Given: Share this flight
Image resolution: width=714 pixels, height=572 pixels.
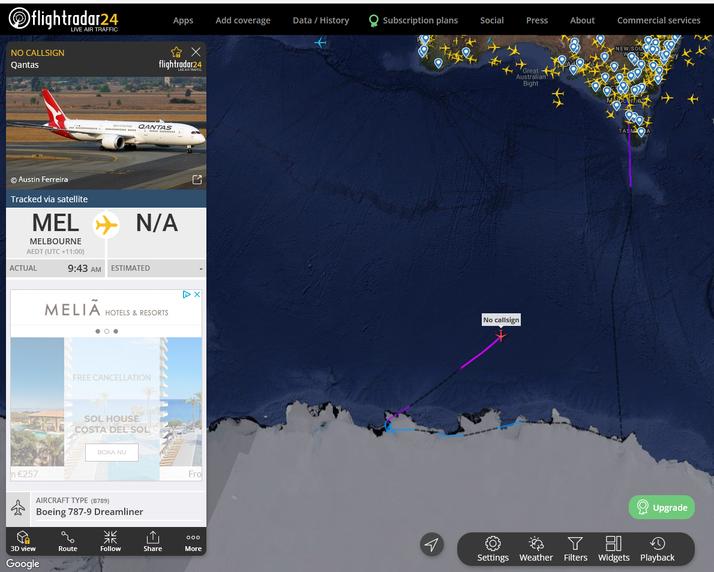Looking at the screenshot, I should (x=153, y=541).
